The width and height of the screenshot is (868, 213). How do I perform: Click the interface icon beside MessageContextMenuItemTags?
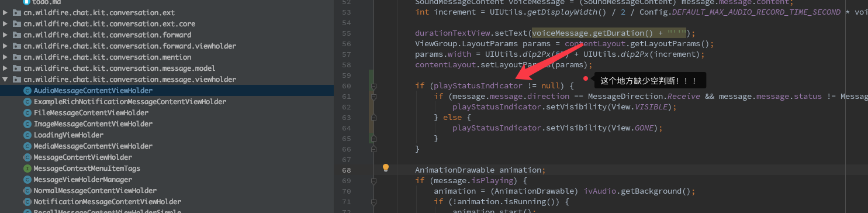point(27,169)
